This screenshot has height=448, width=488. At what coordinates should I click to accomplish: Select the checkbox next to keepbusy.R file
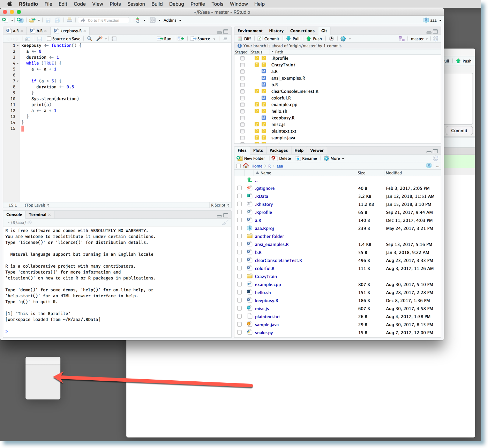point(239,300)
